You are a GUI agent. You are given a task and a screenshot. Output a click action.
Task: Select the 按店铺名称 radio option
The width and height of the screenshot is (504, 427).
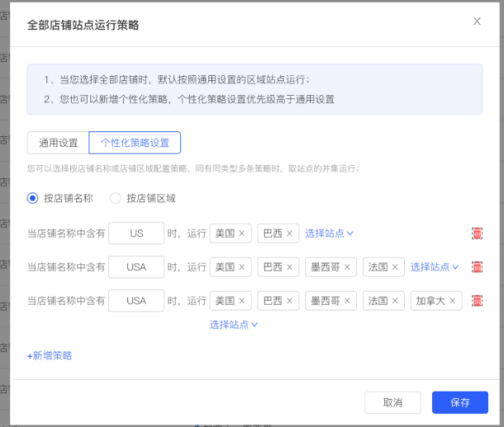(x=32, y=198)
